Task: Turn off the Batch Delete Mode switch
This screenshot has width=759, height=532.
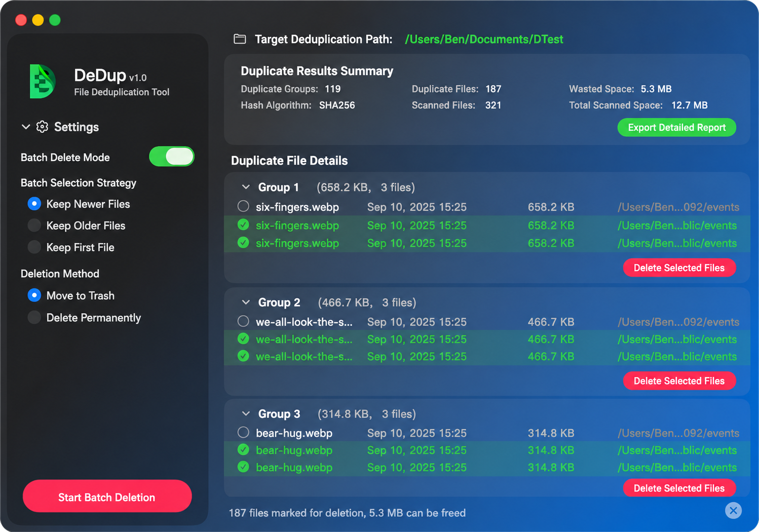Action: [x=172, y=157]
